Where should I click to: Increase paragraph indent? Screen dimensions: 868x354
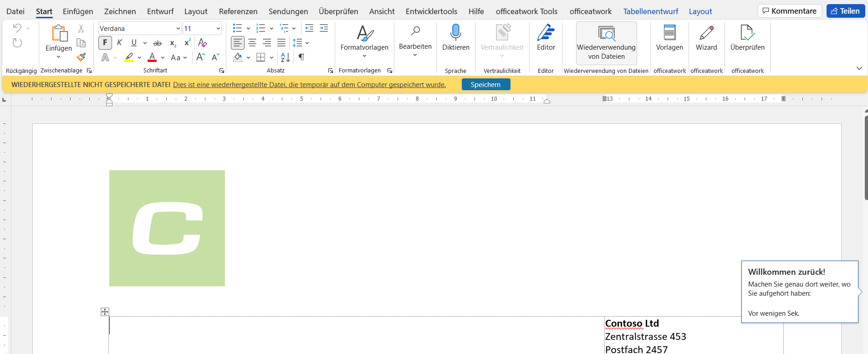pos(324,28)
